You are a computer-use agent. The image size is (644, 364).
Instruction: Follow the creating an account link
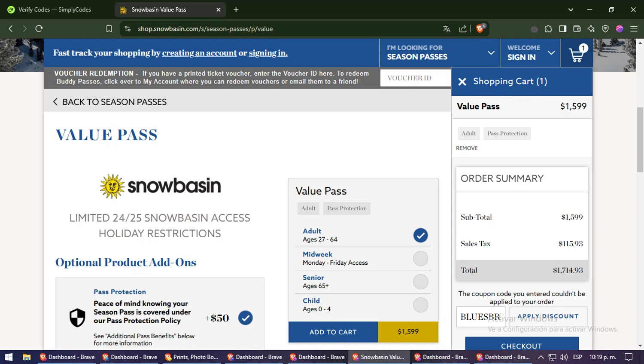(199, 53)
